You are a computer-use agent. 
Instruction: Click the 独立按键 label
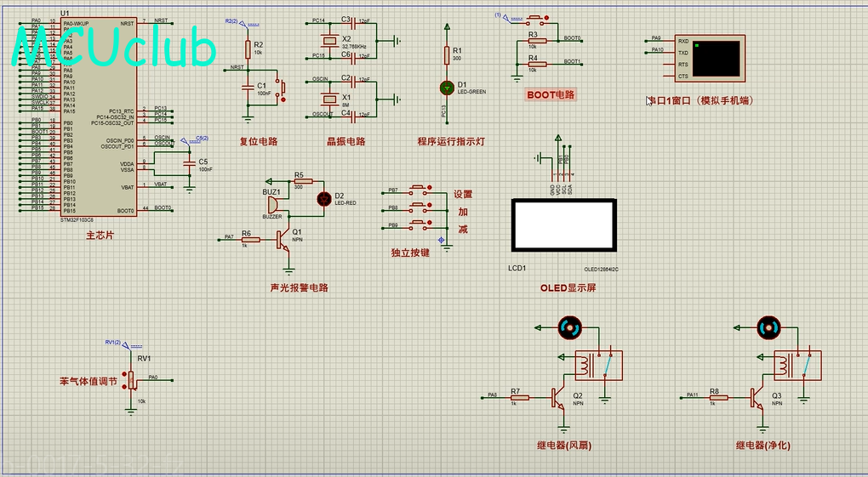pos(410,253)
